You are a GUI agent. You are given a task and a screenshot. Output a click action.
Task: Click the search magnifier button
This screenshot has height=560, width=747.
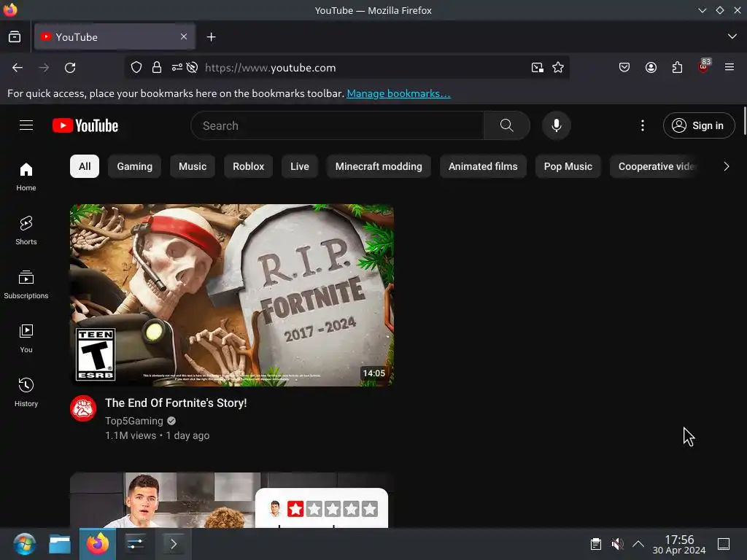(x=506, y=125)
